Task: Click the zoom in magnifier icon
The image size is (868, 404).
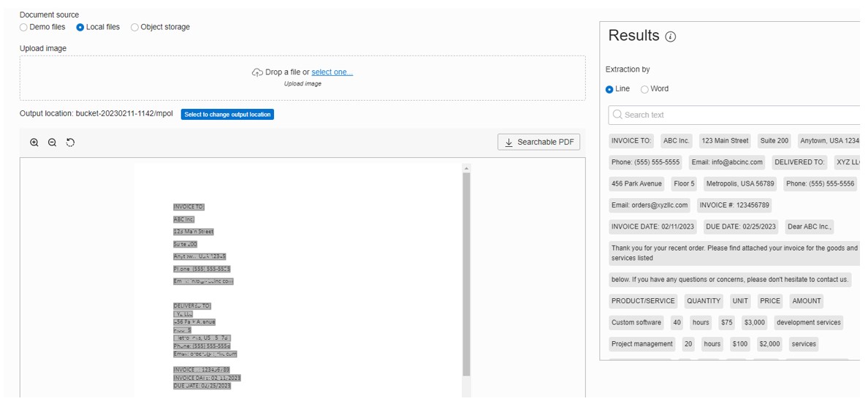Action: (34, 142)
